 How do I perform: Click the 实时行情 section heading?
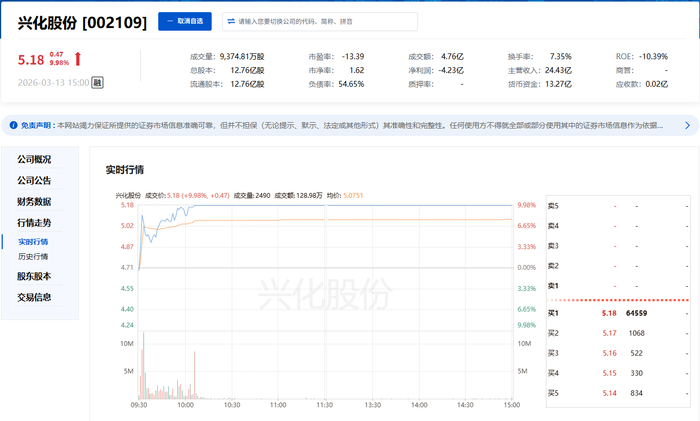click(125, 170)
